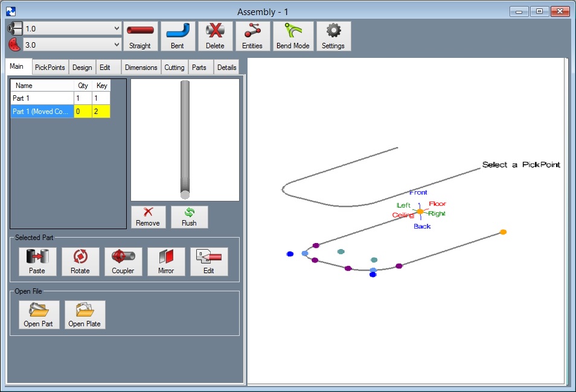Screen dimensions: 576x392
Task: Click the tube preview thumbnail
Action: coord(185,140)
